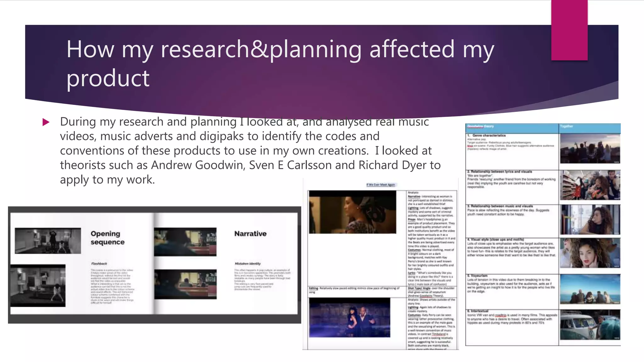Click the pink triangle bullet marker
644x362 pixels.
46,122
